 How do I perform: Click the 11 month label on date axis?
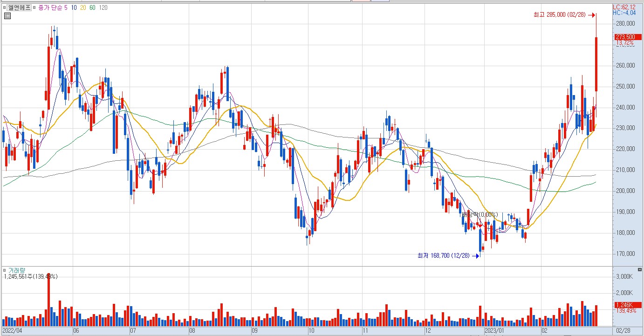(366, 331)
